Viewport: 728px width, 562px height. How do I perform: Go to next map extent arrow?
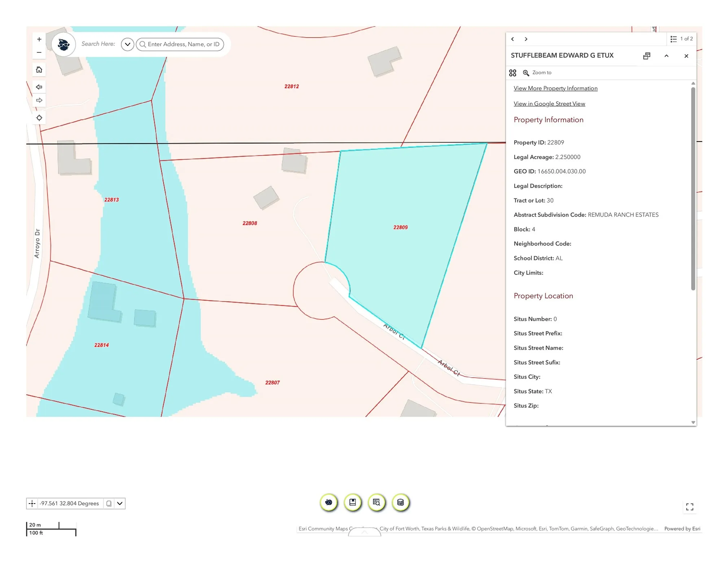pos(39,100)
